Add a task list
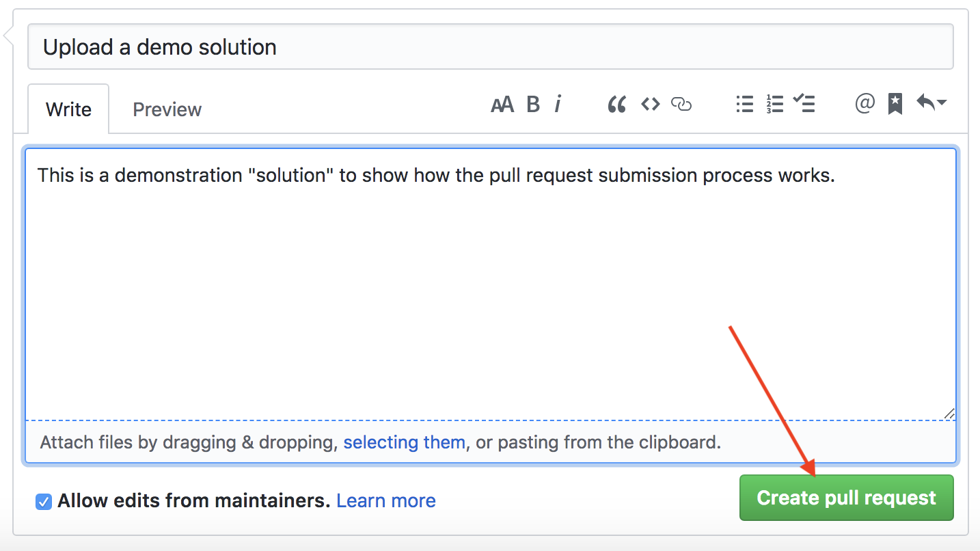This screenshot has width=980, height=551. (804, 104)
